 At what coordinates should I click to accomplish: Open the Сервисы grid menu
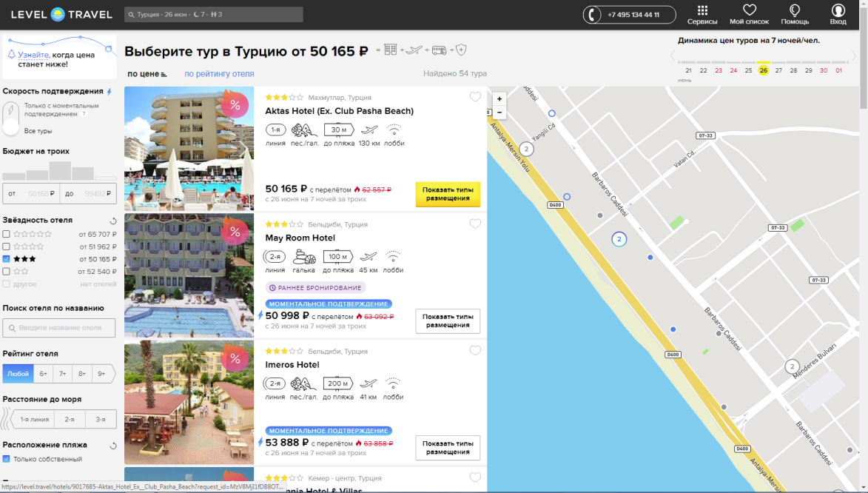pyautogui.click(x=702, y=15)
